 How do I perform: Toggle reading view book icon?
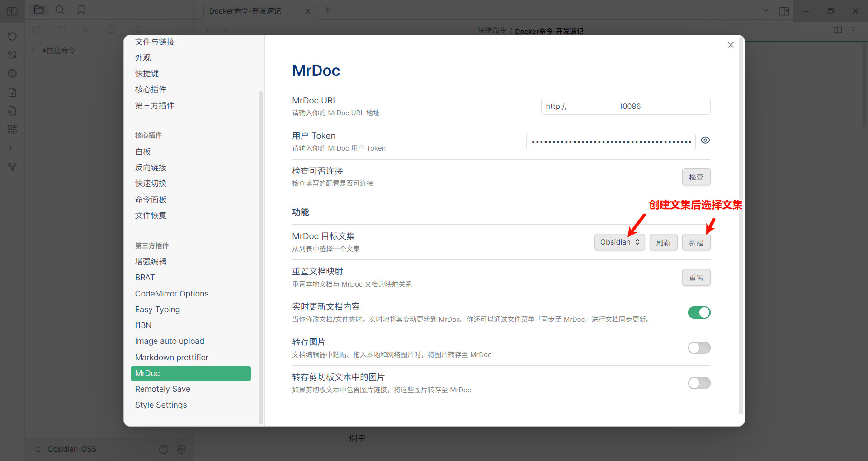point(838,30)
